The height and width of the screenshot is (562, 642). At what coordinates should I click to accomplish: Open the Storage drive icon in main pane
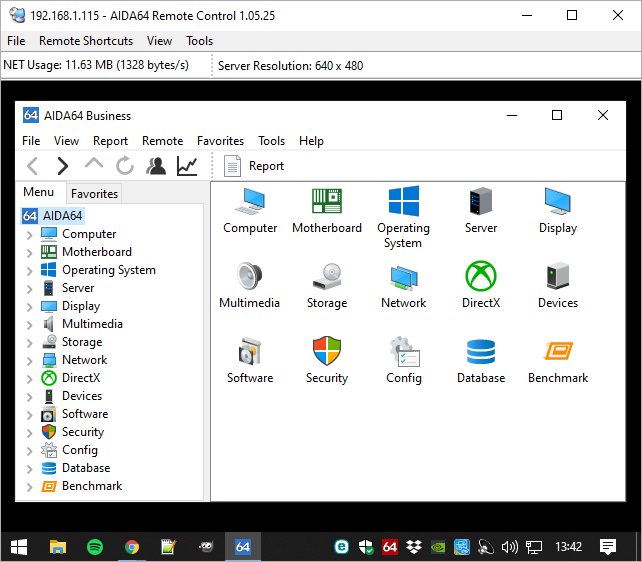click(327, 276)
